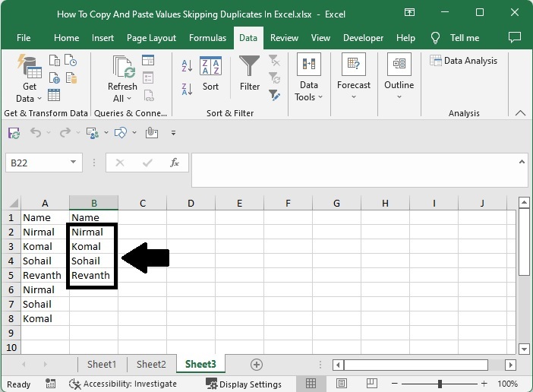Adjust the zoom slider handle
Viewport: 533px width, 392px height.
[x=440, y=384]
